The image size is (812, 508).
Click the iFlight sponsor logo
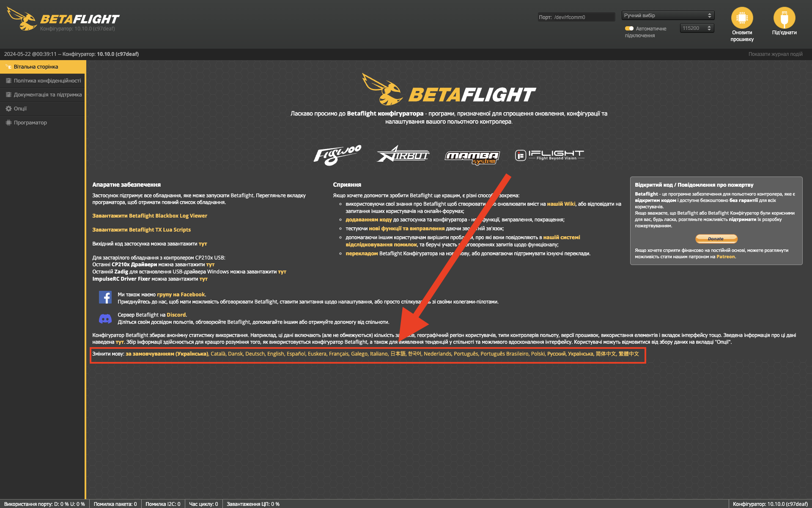point(549,155)
